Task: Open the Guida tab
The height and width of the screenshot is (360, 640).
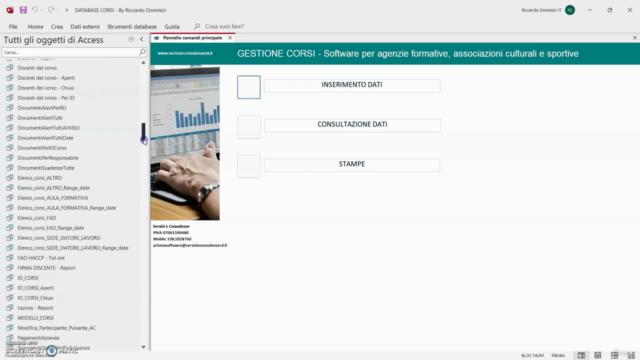Action: point(172,27)
